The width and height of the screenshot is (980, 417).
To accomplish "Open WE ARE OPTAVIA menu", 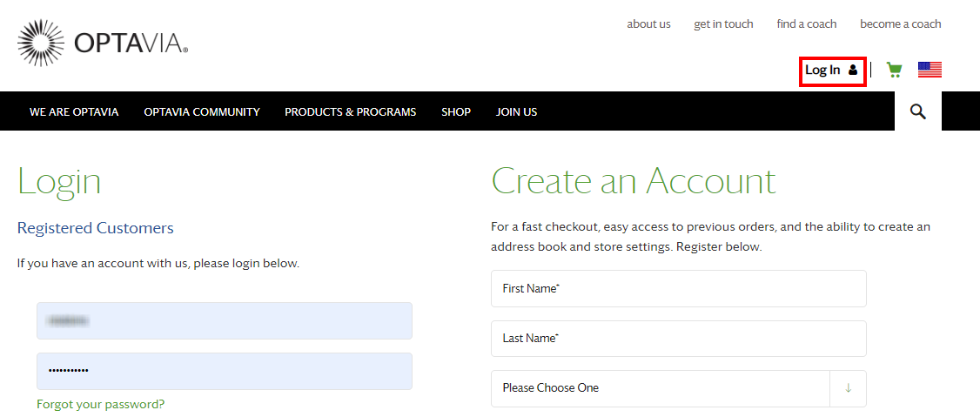I will coord(74,112).
